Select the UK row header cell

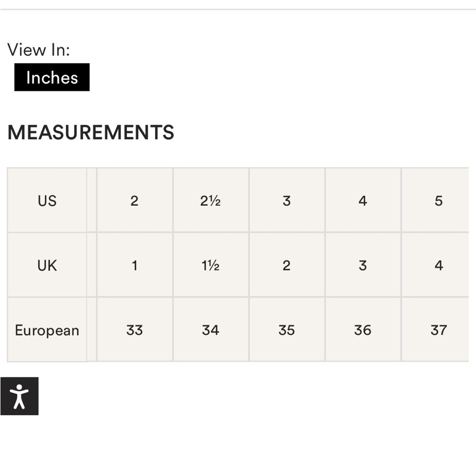tap(47, 265)
